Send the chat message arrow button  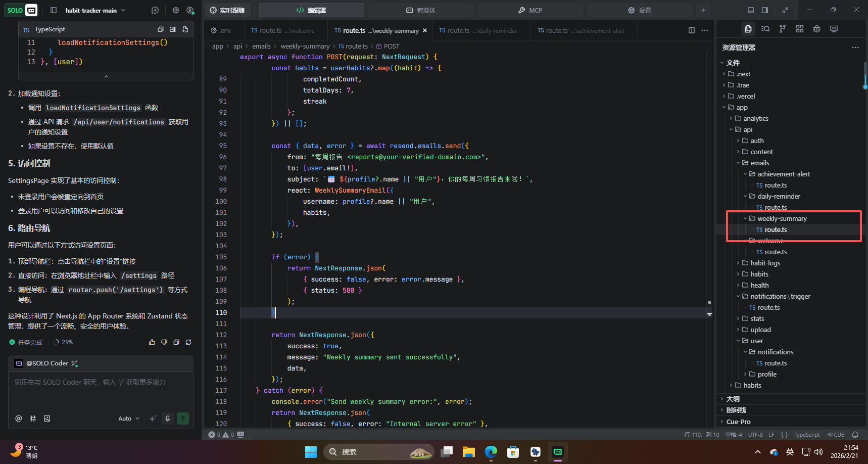[x=183, y=419]
